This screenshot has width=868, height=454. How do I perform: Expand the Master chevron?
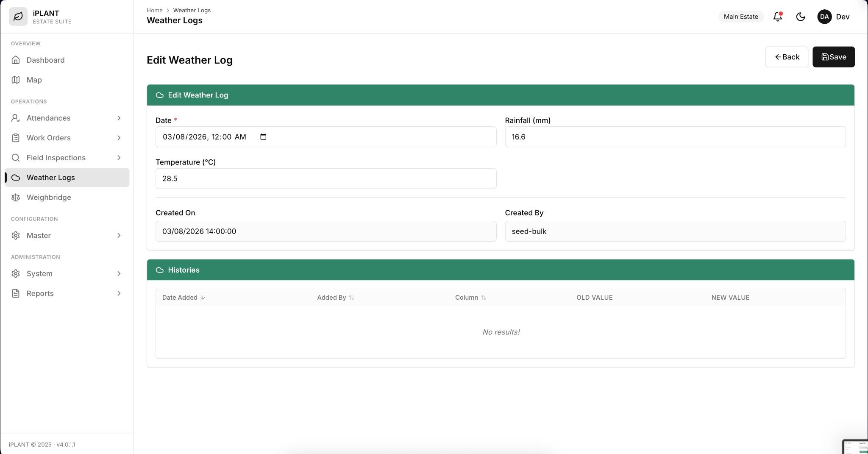click(119, 235)
